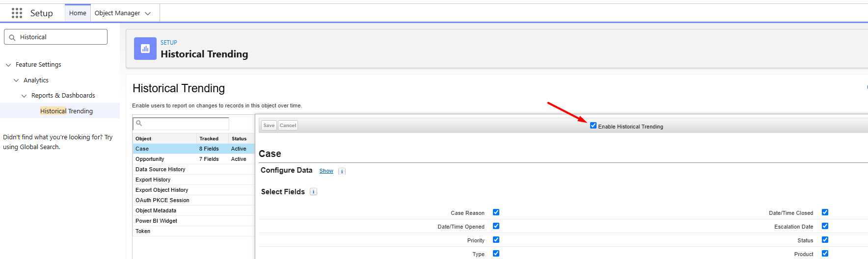
Task: Uncheck the Type field checkbox
Action: (496, 254)
